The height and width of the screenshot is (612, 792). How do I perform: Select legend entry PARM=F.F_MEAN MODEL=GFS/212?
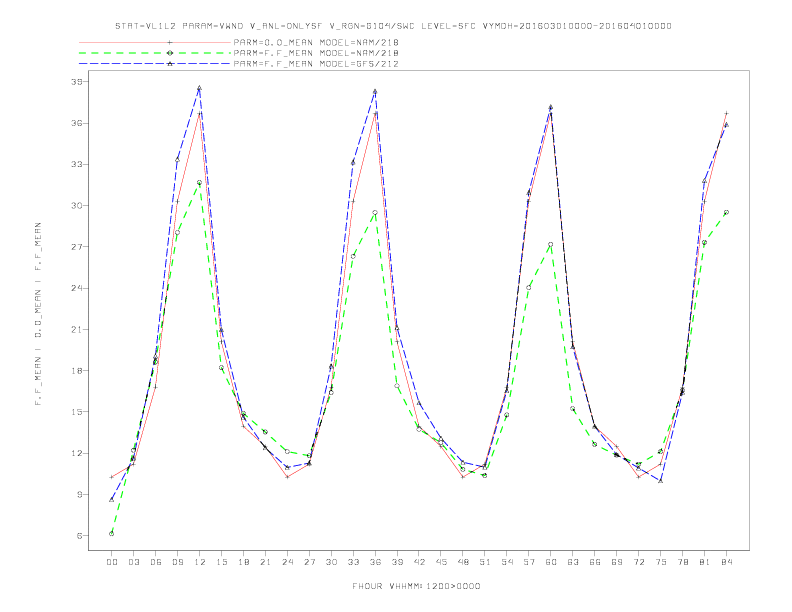[316, 64]
